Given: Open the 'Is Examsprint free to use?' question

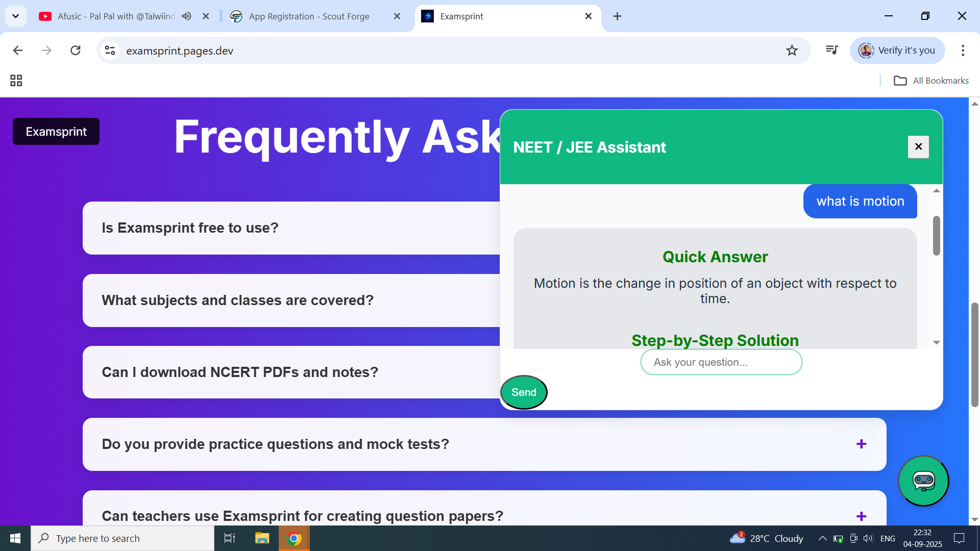Looking at the screenshot, I should tap(291, 228).
